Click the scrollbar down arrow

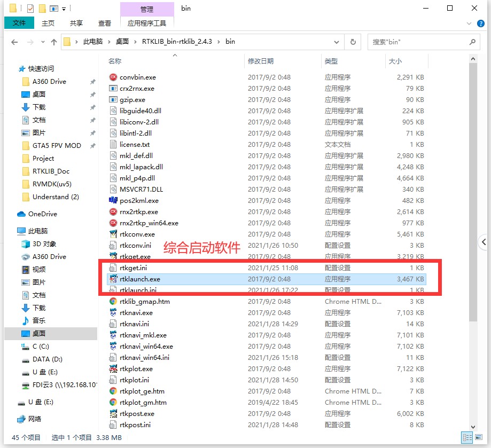pos(473,427)
